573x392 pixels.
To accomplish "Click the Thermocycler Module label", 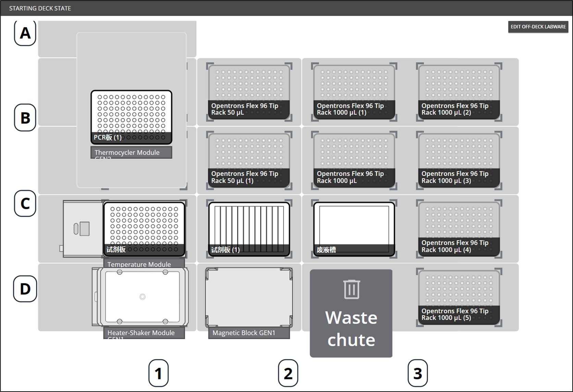I will pyautogui.click(x=131, y=153).
